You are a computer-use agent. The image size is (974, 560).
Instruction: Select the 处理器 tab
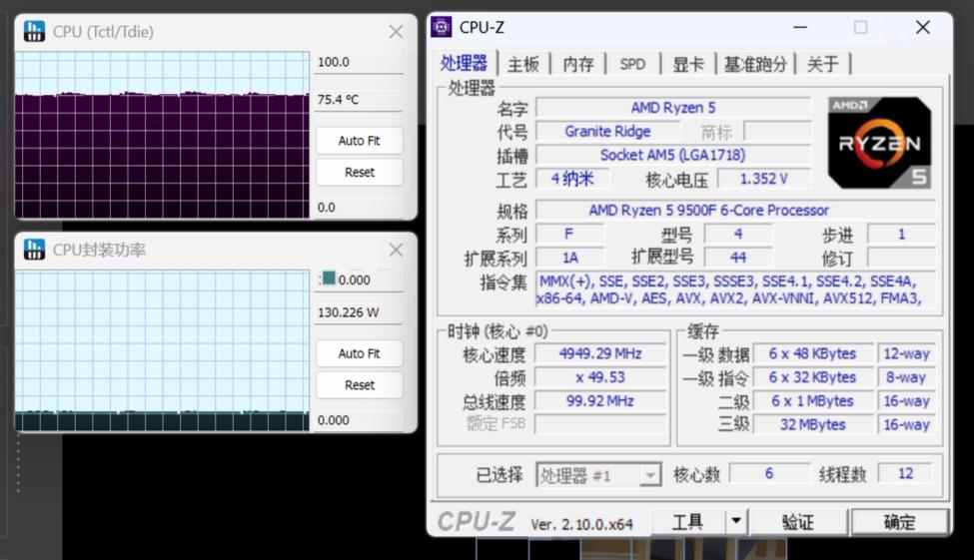click(x=464, y=63)
